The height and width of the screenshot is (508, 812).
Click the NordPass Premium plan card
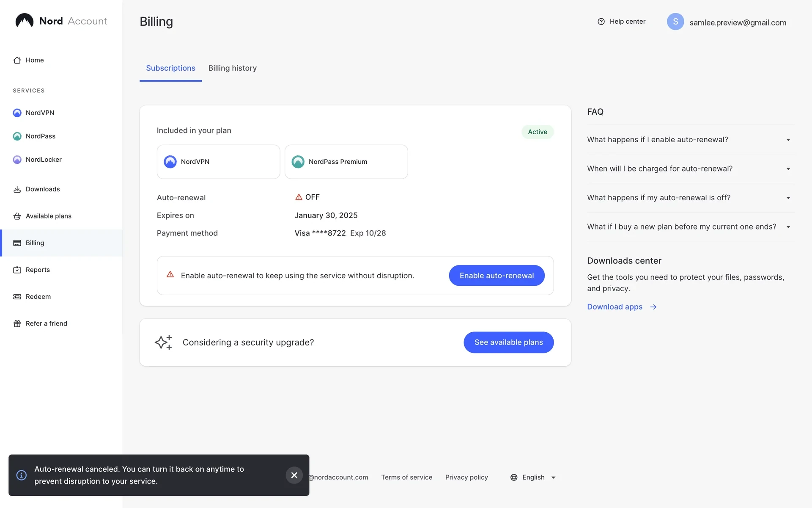click(x=346, y=162)
